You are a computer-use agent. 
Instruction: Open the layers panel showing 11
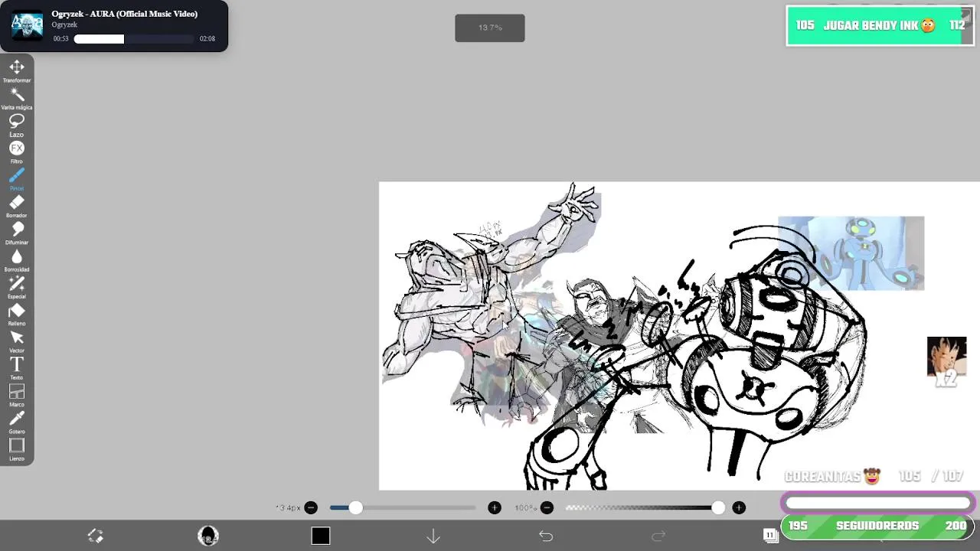coord(770,535)
